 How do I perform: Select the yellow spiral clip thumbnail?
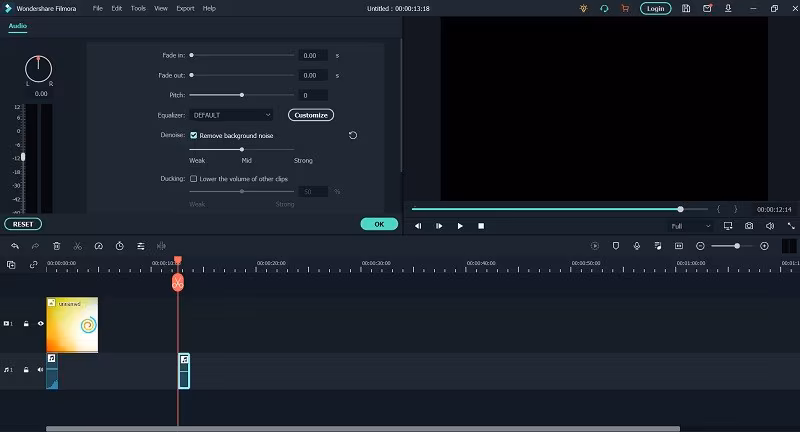click(x=72, y=325)
